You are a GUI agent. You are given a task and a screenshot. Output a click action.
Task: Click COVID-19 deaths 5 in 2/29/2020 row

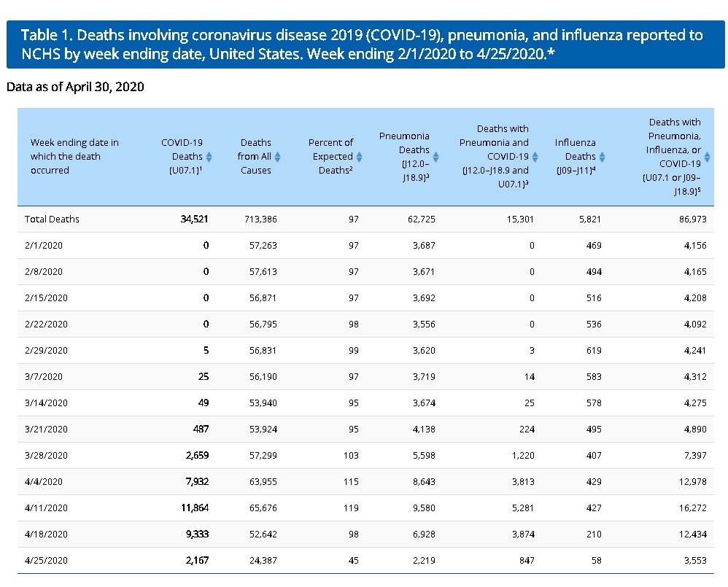[x=206, y=350]
